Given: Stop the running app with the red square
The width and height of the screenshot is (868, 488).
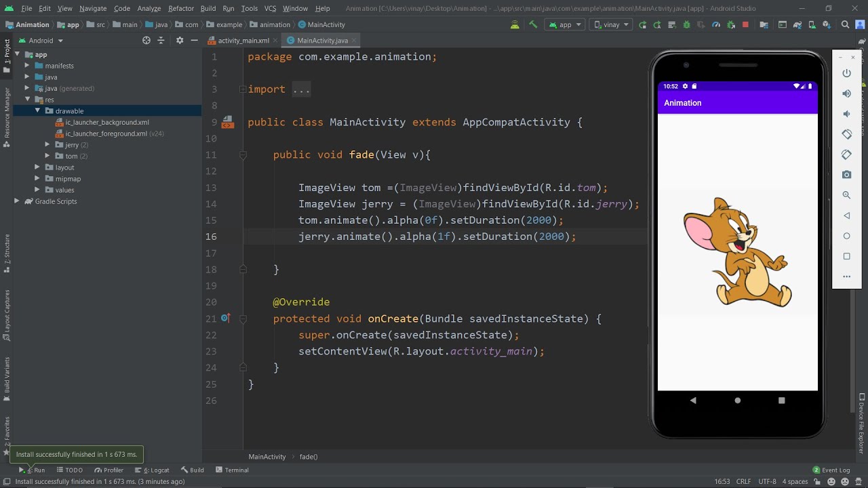Looking at the screenshot, I should pos(745,24).
